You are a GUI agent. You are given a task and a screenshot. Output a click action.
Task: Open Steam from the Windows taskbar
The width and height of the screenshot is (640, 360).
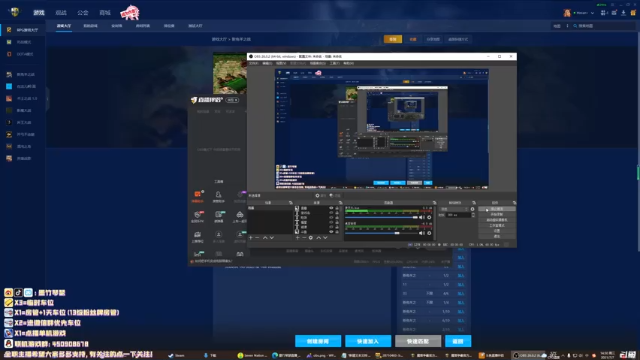tap(177, 355)
